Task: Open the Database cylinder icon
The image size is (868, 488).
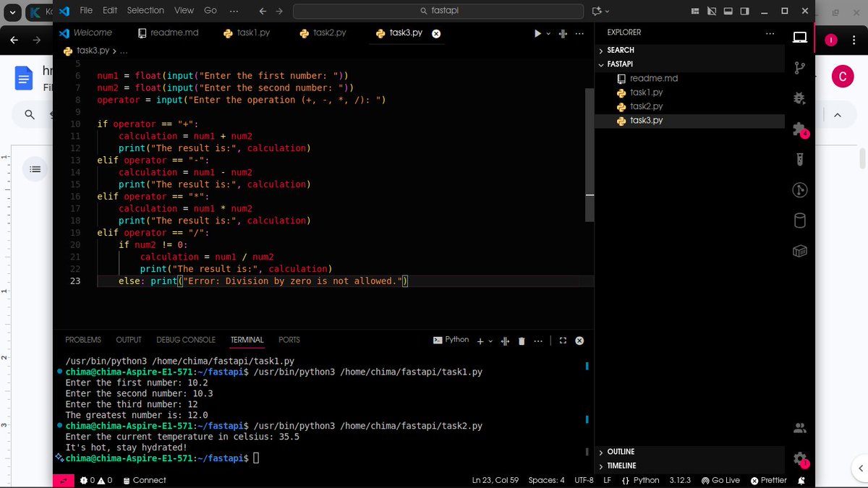Action: [799, 221]
